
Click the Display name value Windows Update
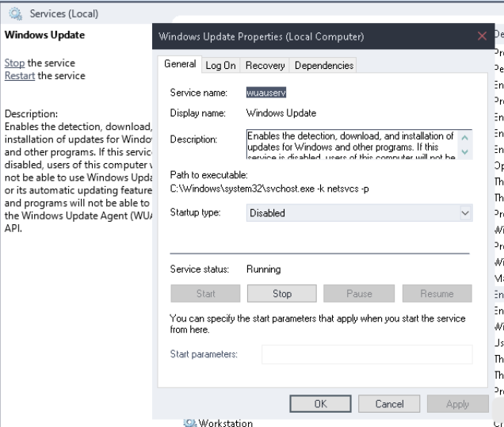click(x=281, y=113)
